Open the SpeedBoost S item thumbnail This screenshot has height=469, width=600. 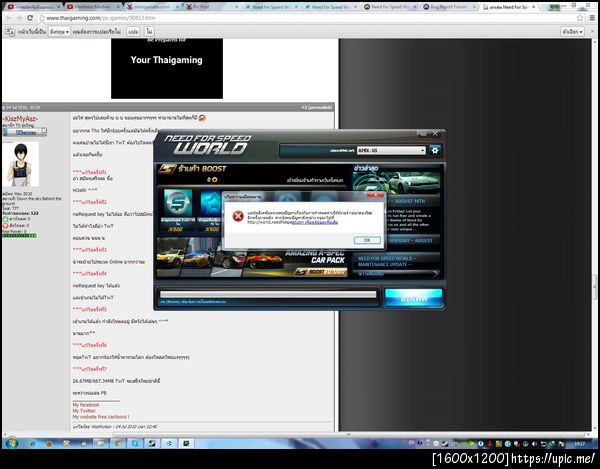click(x=178, y=202)
